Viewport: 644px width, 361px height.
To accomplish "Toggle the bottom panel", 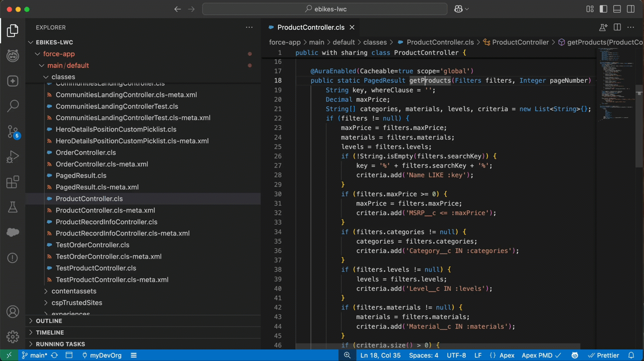I will tap(617, 9).
